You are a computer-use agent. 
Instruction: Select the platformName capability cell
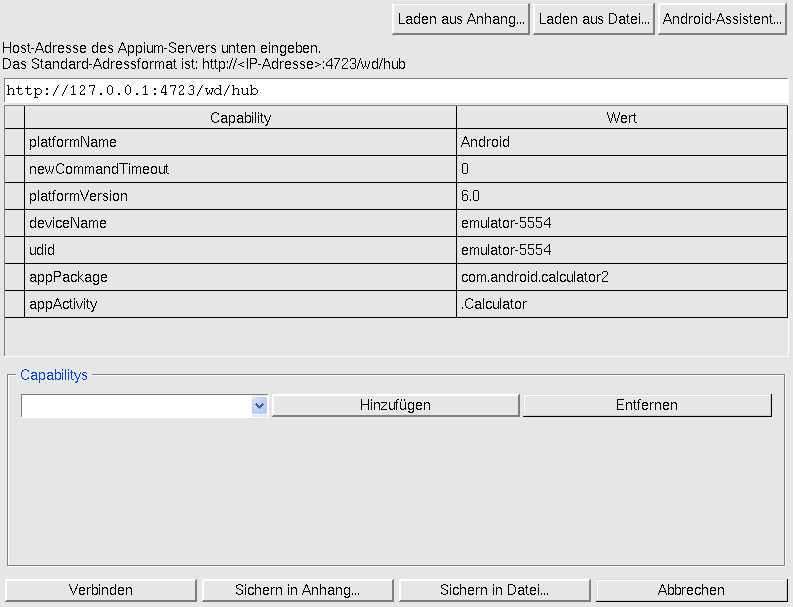click(240, 142)
